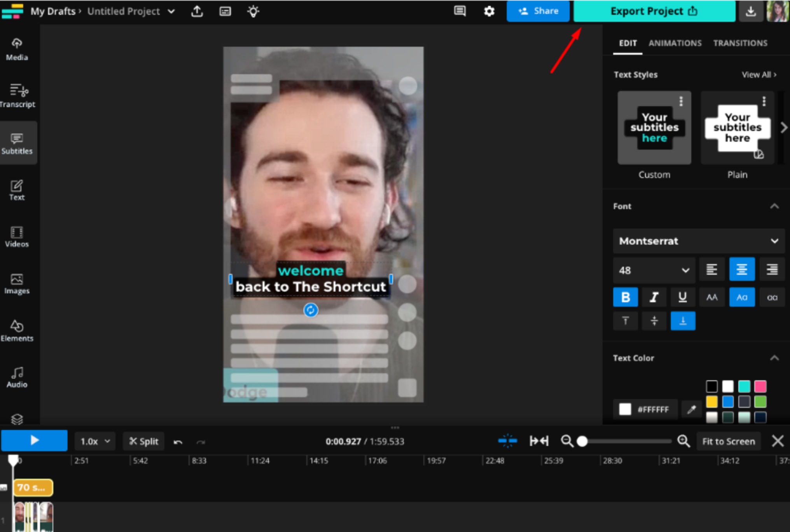790x532 pixels.
Task: Click the Split tool
Action: pyautogui.click(x=143, y=441)
